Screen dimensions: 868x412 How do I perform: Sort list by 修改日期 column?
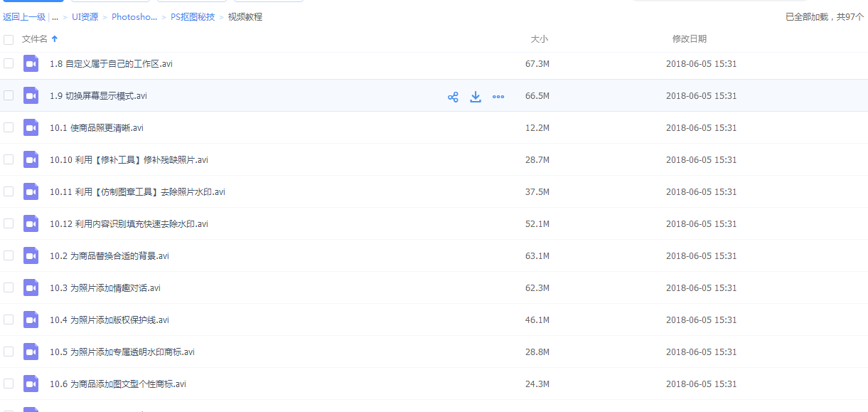pyautogui.click(x=689, y=39)
